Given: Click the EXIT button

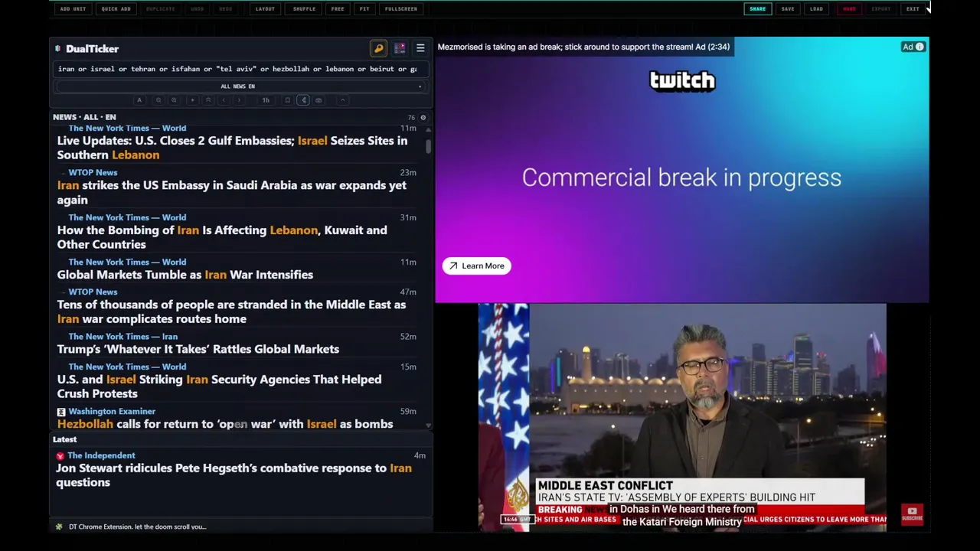Looking at the screenshot, I should [x=913, y=9].
